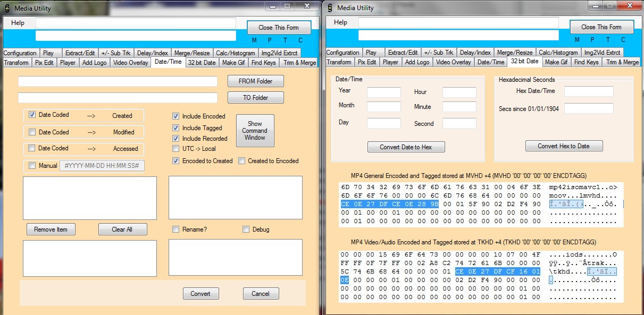Toggle Encoded to Created checkbox
Screen dimensions: 644x315
click(x=176, y=161)
